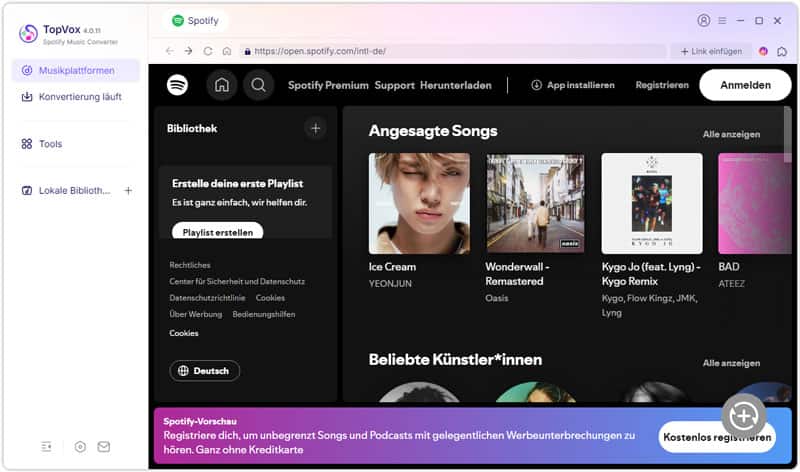Click the browser home icon beside the URL

[x=227, y=51]
